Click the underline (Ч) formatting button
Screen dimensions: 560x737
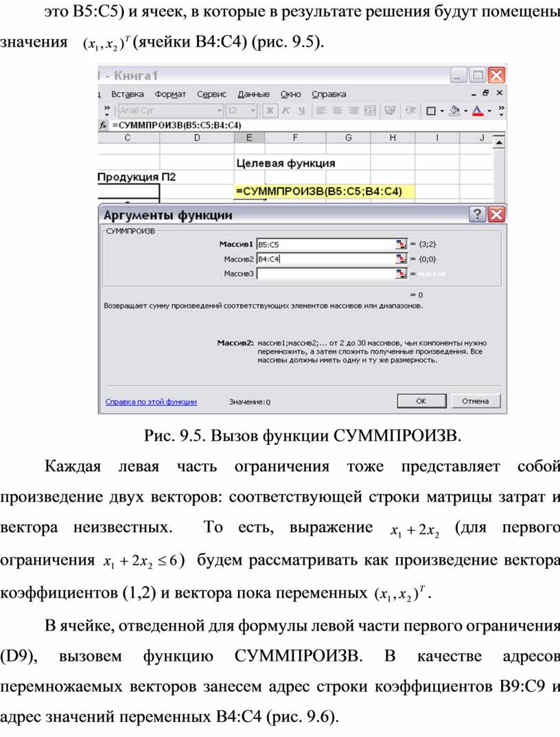coord(301,111)
